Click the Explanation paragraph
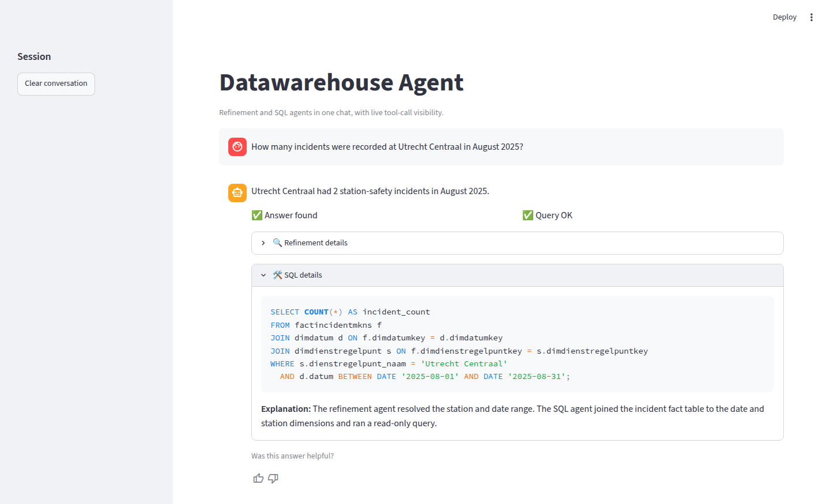 pos(513,416)
